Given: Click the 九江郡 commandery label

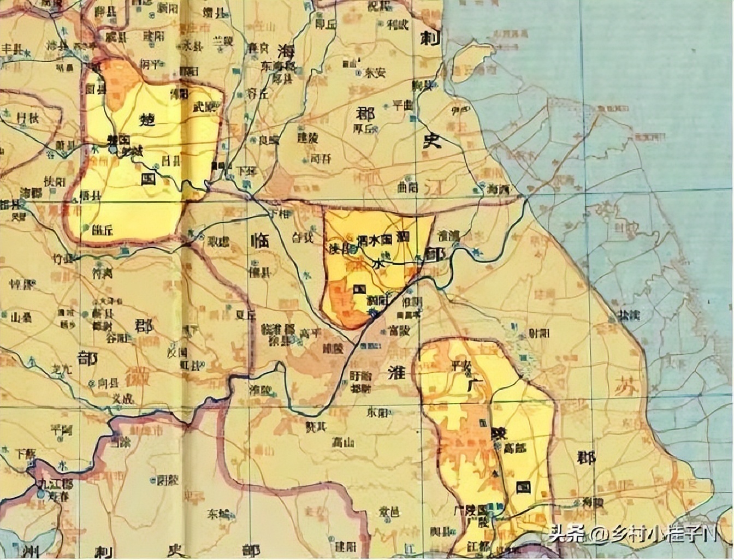Looking at the screenshot, I should (x=57, y=484).
